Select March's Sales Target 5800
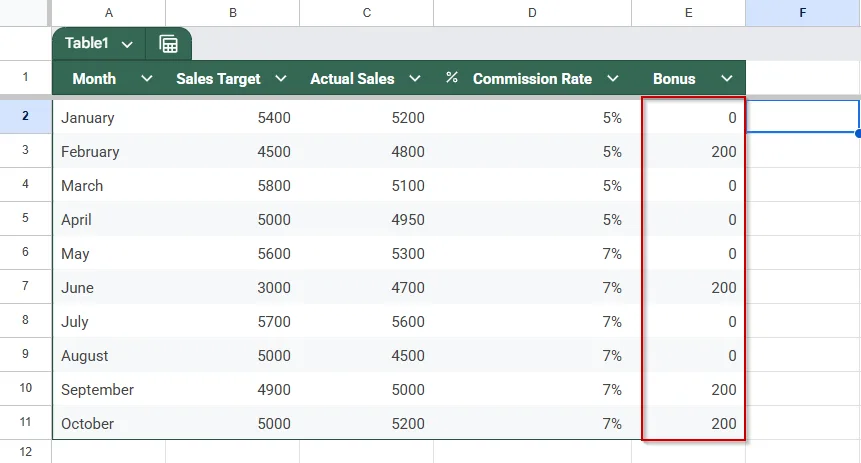861x463 pixels. pyautogui.click(x=233, y=185)
